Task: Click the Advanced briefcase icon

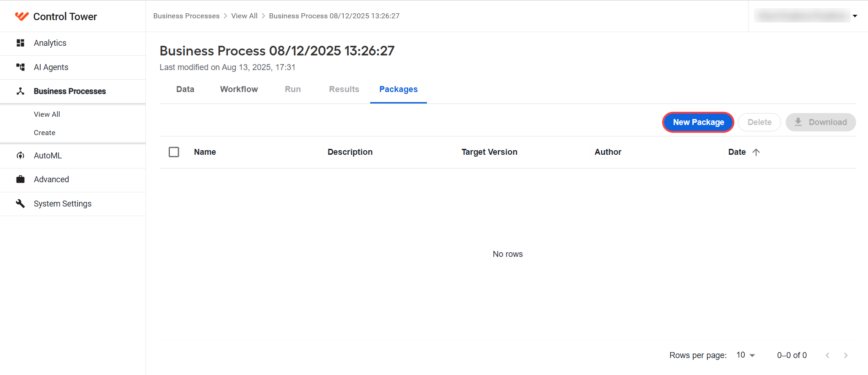Action: [20, 179]
